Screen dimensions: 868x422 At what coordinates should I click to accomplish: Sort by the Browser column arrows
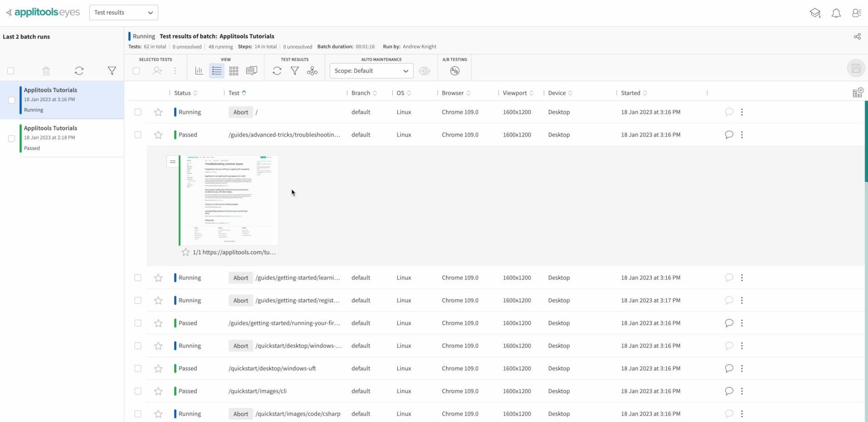pos(469,93)
